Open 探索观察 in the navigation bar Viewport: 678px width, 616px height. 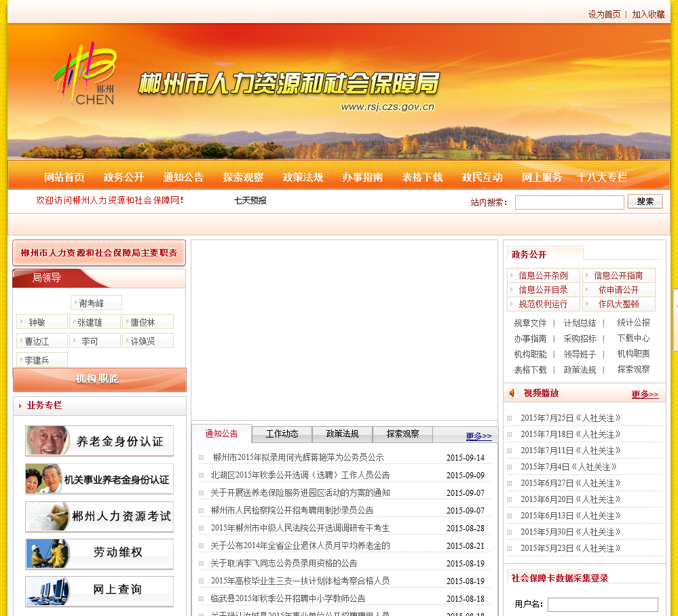click(243, 177)
